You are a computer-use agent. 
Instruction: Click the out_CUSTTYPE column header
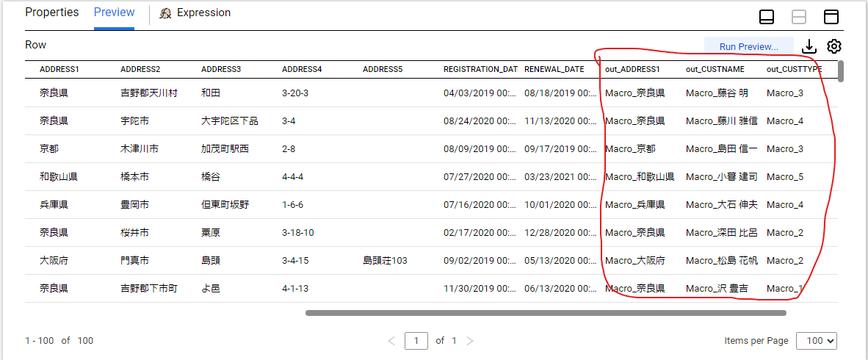[x=795, y=69]
